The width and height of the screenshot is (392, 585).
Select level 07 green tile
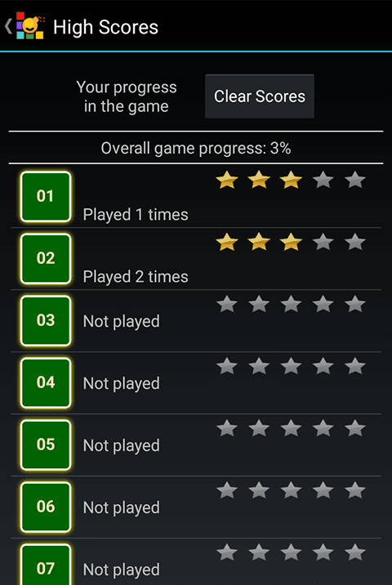click(x=46, y=565)
